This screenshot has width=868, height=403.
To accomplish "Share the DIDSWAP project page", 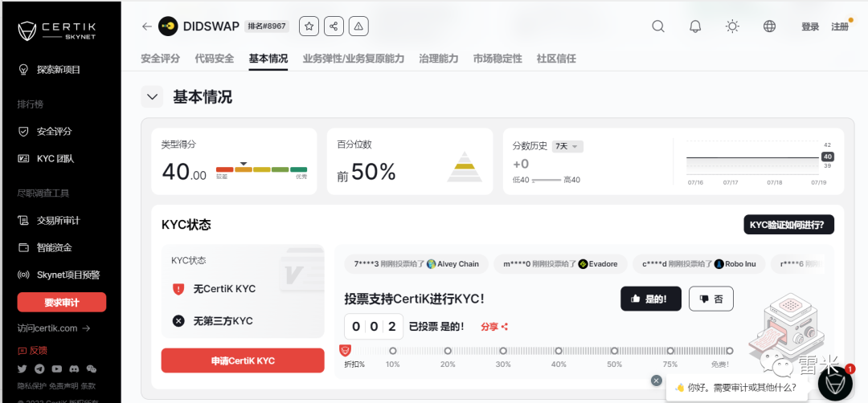I will pyautogui.click(x=334, y=26).
